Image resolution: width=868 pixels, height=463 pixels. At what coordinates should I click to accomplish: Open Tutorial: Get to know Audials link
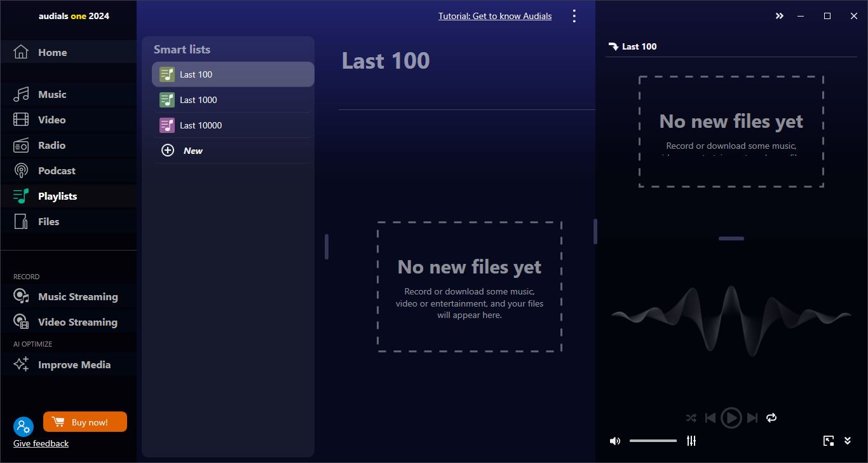pyautogui.click(x=495, y=16)
